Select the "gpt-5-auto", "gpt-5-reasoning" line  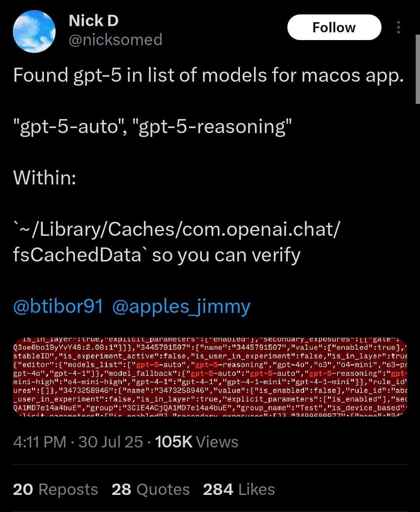(152, 126)
